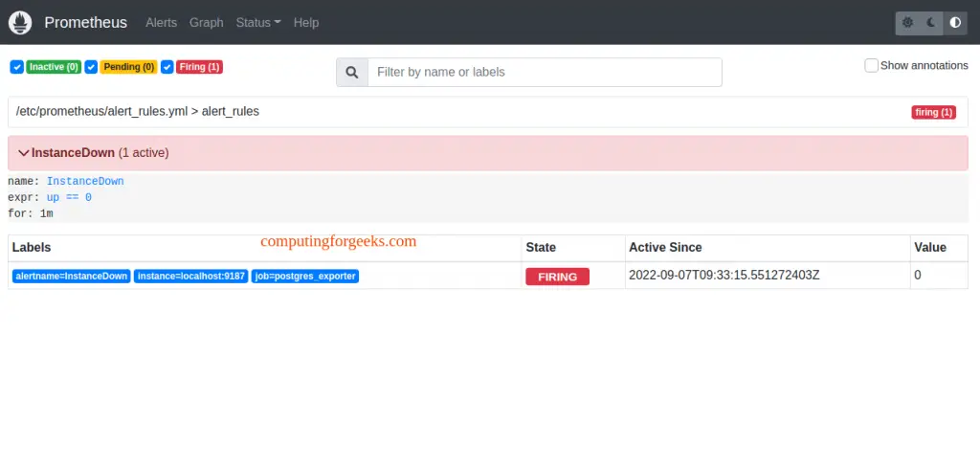
Task: Click the red Firing (1) filter badge
Action: pyautogui.click(x=199, y=67)
